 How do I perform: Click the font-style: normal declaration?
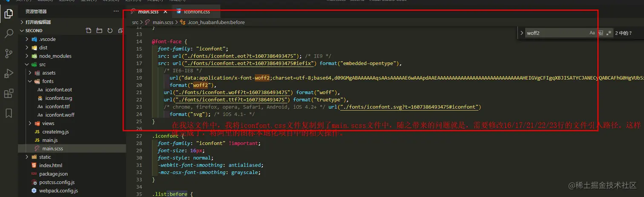tap(185, 158)
